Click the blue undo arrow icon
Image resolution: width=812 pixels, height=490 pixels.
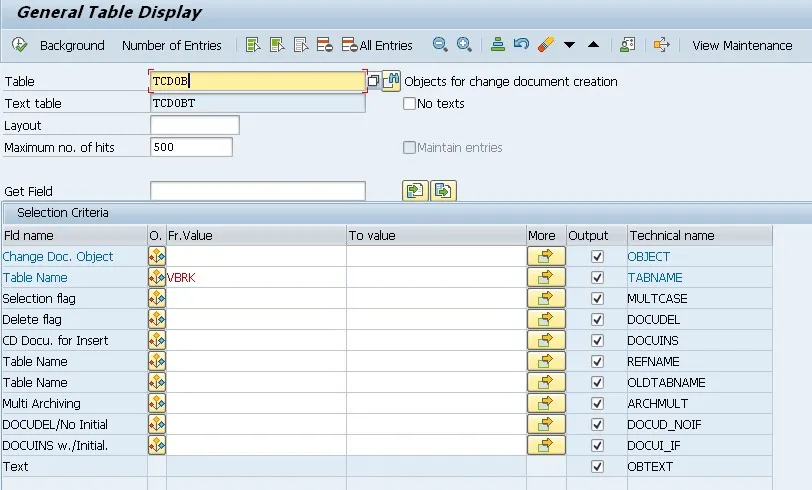(x=521, y=45)
